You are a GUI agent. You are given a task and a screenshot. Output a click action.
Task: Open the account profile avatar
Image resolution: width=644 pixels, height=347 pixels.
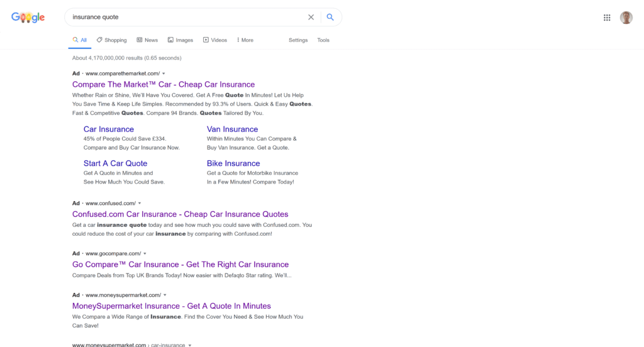pos(626,18)
